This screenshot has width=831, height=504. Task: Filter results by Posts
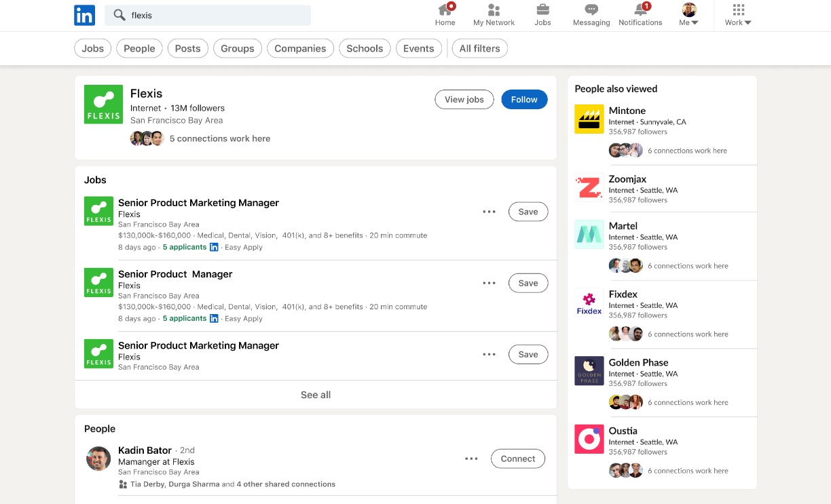(187, 48)
